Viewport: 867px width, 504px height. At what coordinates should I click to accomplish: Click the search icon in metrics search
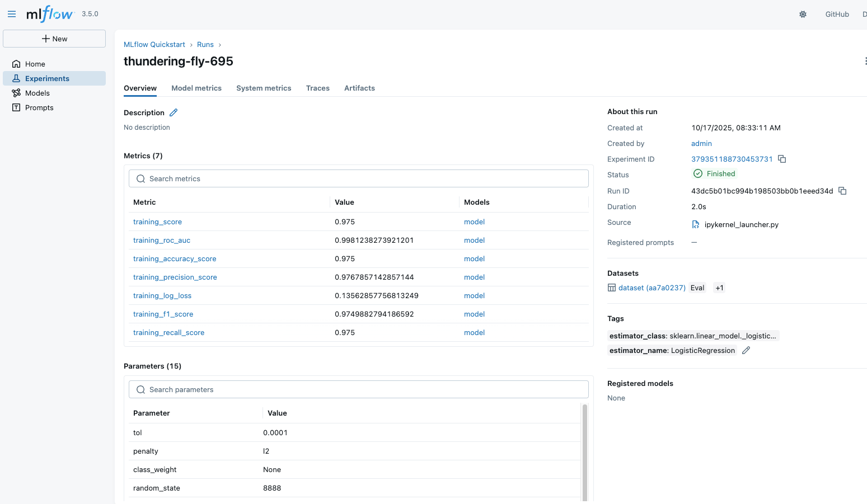[141, 179]
